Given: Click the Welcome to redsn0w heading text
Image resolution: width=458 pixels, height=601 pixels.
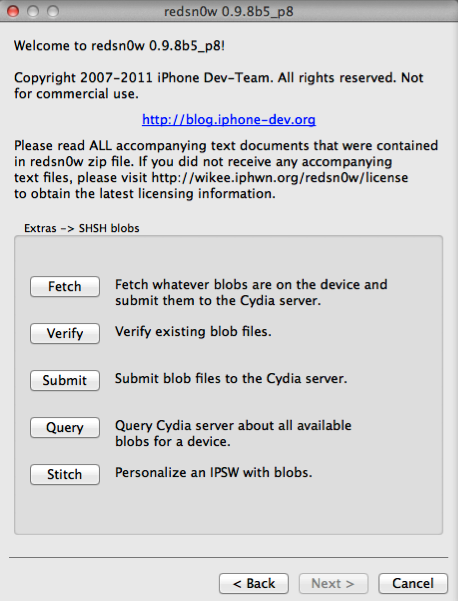Looking at the screenshot, I should point(119,46).
